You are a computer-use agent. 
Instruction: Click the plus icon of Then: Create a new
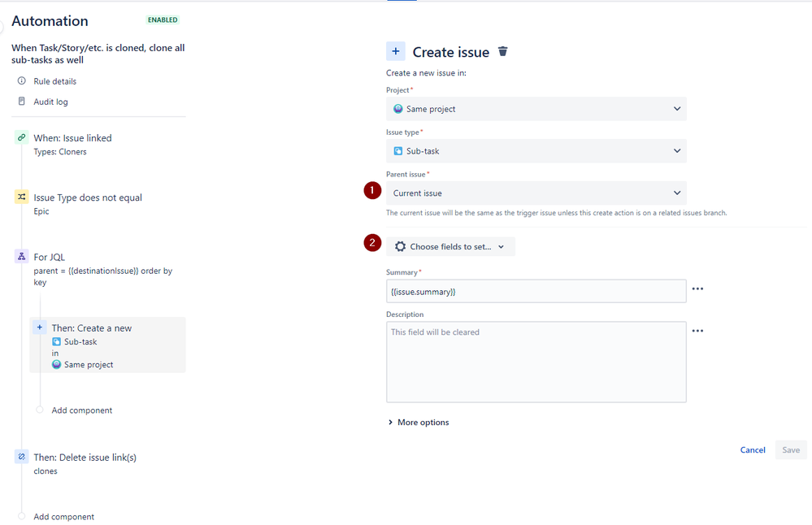(x=39, y=328)
